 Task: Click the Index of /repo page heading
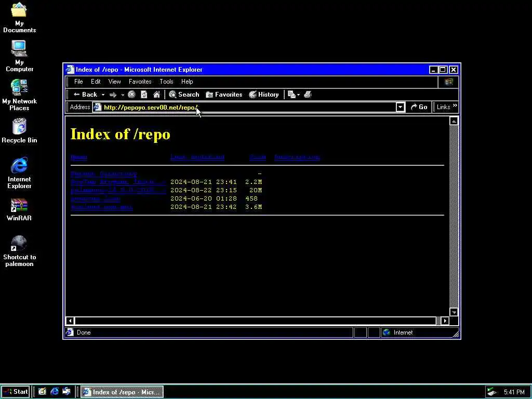tap(120, 135)
